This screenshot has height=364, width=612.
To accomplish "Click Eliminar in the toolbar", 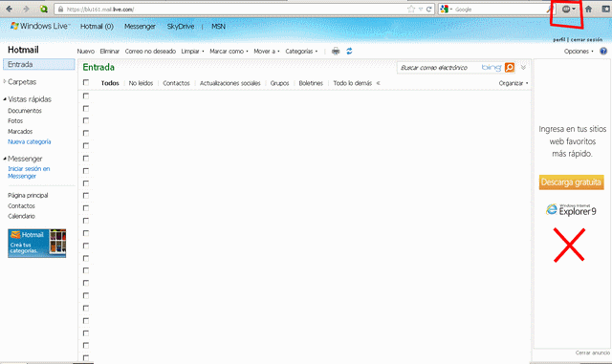I will (110, 51).
